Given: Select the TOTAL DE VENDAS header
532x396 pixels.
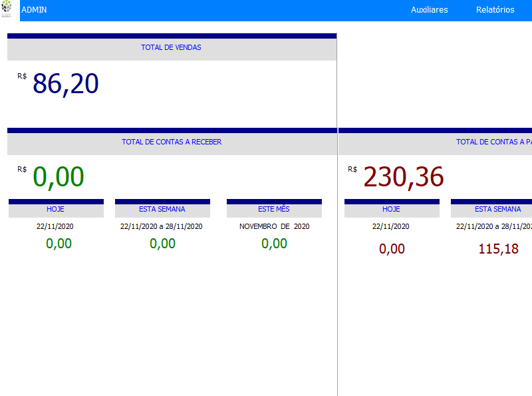Looking at the screenshot, I should pyautogui.click(x=171, y=48).
